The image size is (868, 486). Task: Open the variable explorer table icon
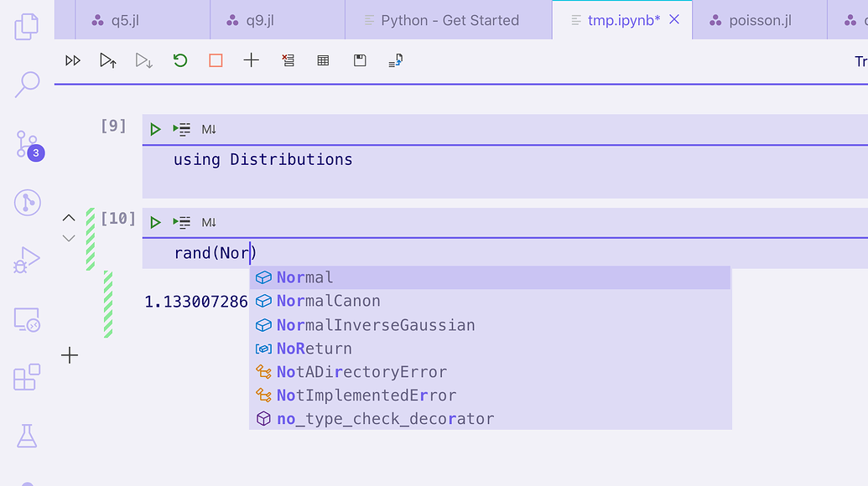tap(323, 60)
